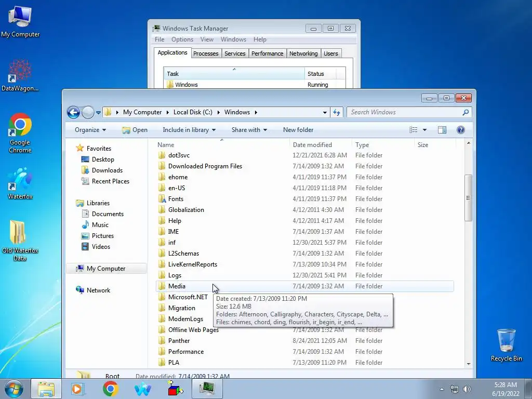Select the PLA folder icon

tap(162, 362)
